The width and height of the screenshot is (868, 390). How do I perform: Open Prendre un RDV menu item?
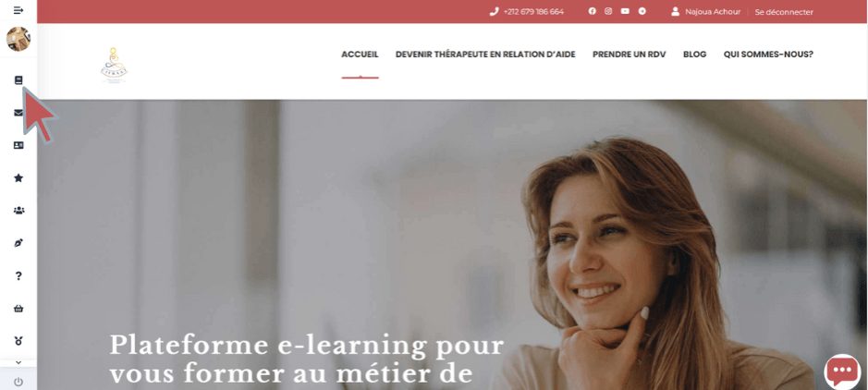pos(629,55)
